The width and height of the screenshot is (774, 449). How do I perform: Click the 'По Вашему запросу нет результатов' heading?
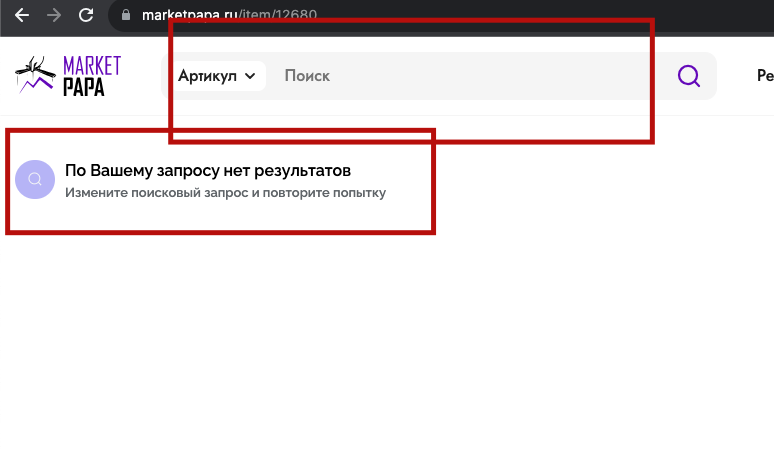(208, 171)
